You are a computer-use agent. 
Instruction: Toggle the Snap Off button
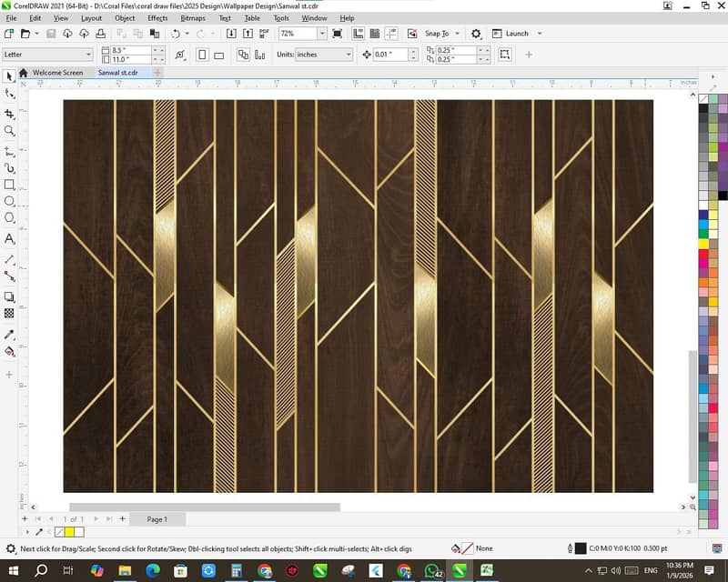click(x=412, y=34)
